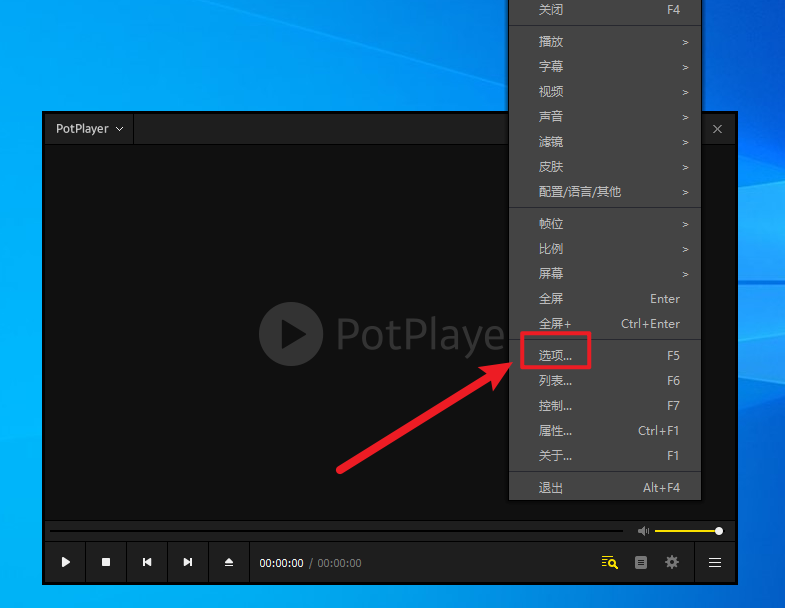785x608 pixels.
Task: Open the settings gear icon
Action: click(x=672, y=562)
